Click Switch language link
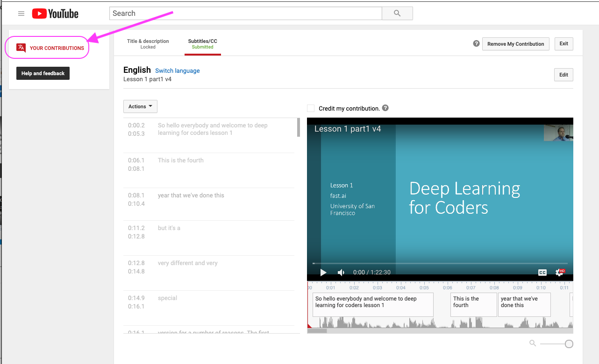599x364 pixels. click(x=178, y=71)
